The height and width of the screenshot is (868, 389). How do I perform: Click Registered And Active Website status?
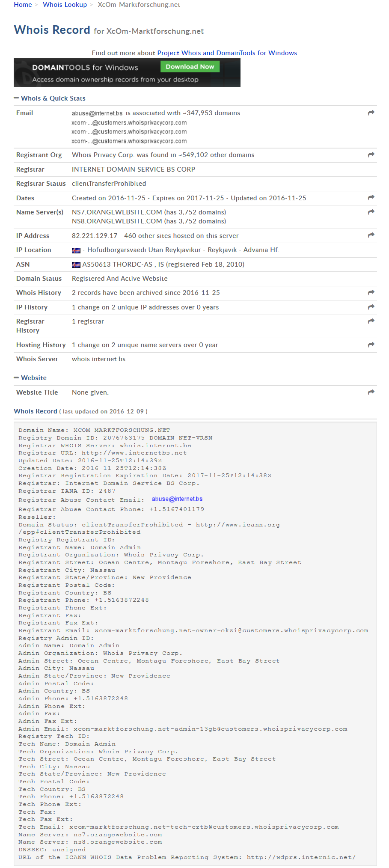120,279
